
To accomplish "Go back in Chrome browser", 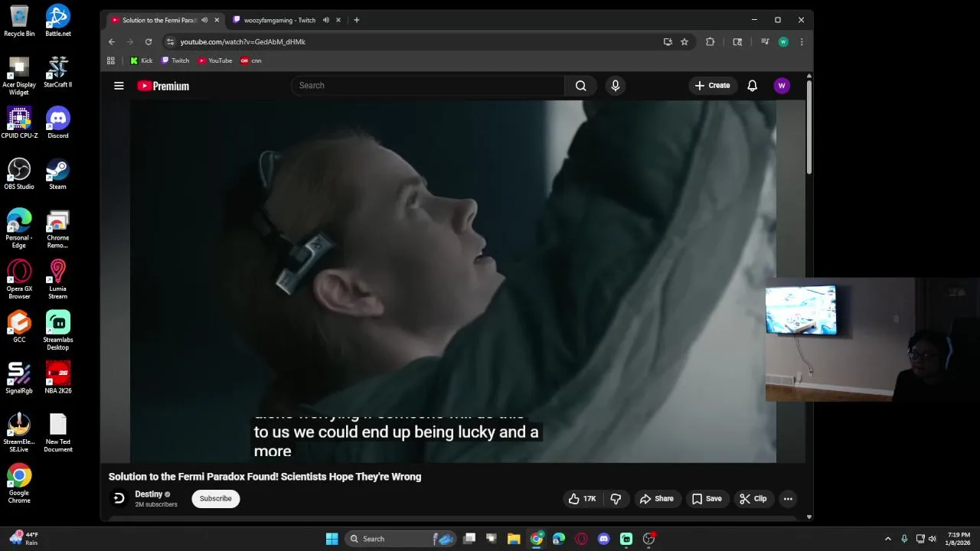I will tap(112, 42).
